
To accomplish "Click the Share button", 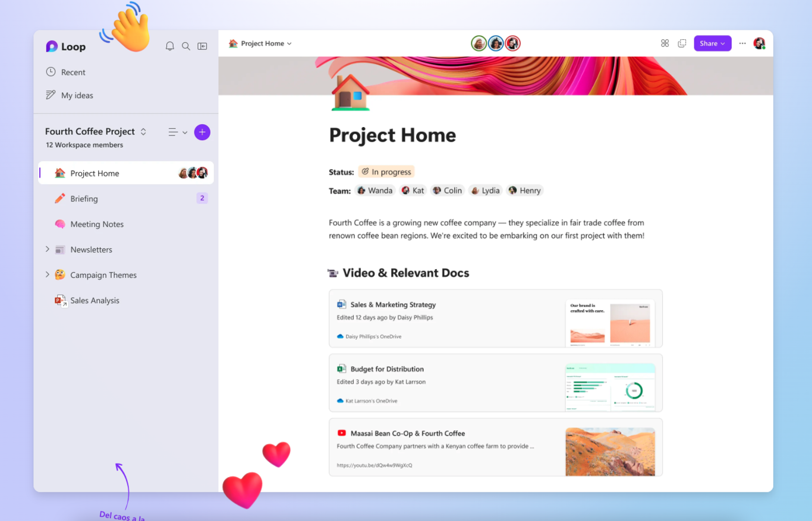I will click(x=712, y=43).
